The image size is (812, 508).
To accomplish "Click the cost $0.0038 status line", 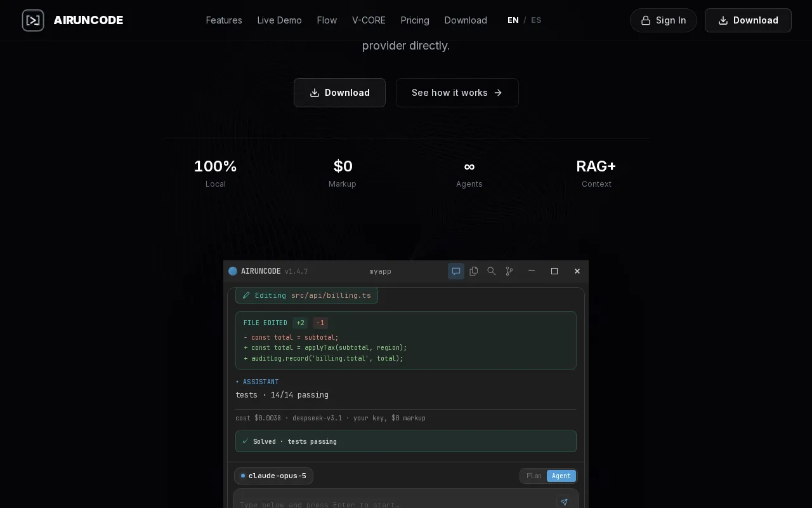I will coord(331,418).
